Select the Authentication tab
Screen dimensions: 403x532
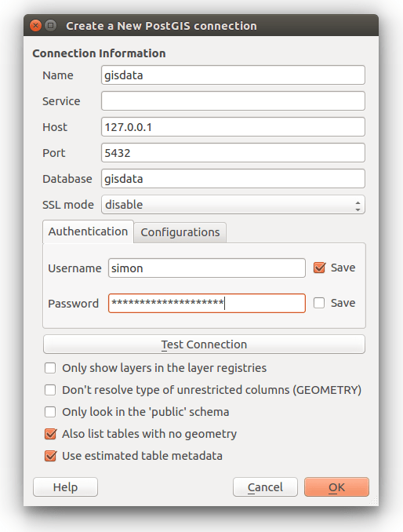pos(88,231)
